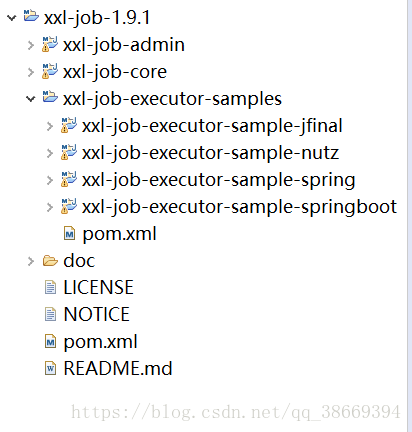Expand the xxl-job-admin module
This screenshot has height=432, width=412.
tap(31, 45)
